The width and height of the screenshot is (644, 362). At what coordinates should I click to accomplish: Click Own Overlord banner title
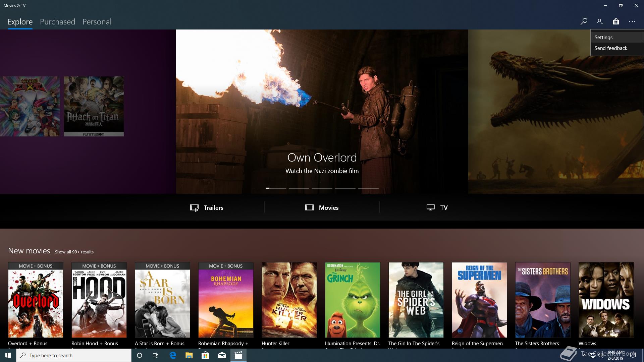coord(322,158)
